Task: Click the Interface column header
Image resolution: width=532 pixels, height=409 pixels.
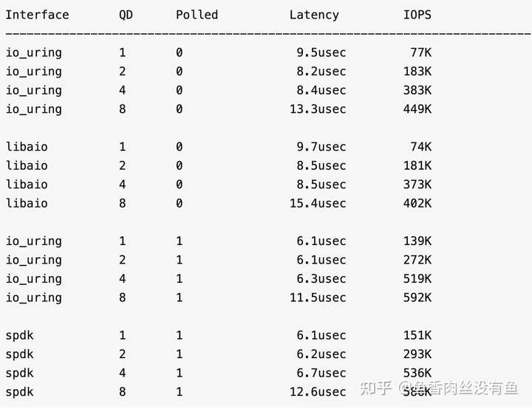Action: click(x=37, y=15)
